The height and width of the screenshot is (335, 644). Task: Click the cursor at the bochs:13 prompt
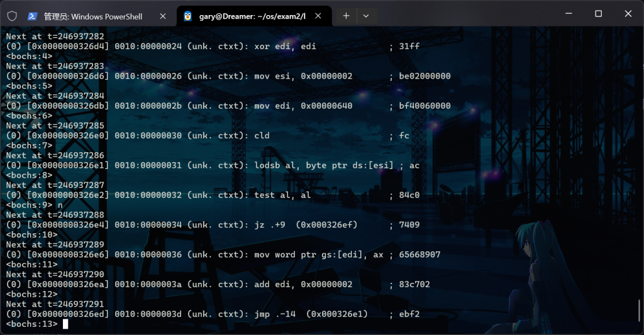pyautogui.click(x=65, y=324)
